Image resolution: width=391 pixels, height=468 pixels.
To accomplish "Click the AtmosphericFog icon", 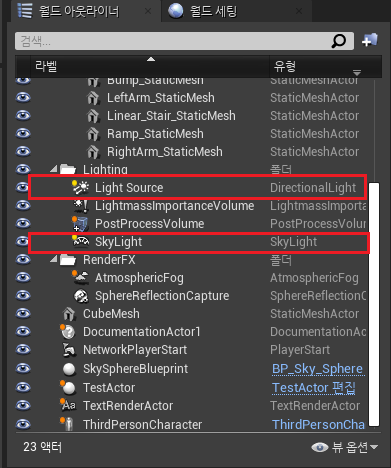I will tap(81, 278).
